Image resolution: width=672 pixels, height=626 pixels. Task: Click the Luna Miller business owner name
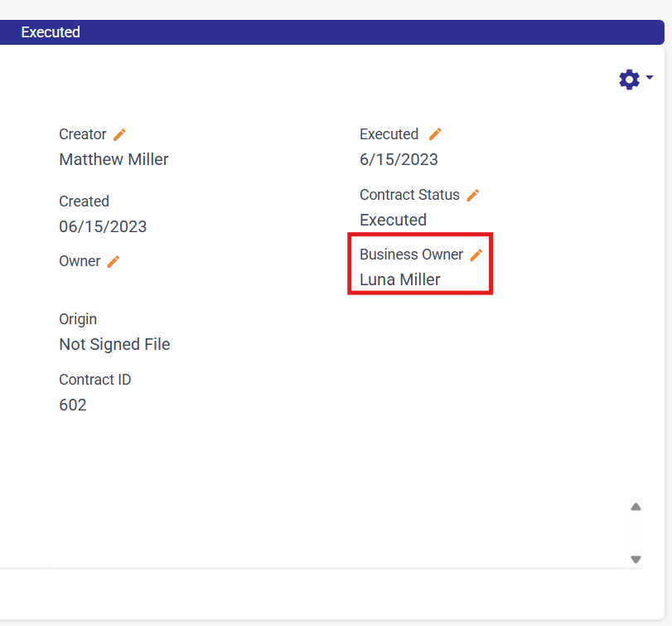point(400,279)
